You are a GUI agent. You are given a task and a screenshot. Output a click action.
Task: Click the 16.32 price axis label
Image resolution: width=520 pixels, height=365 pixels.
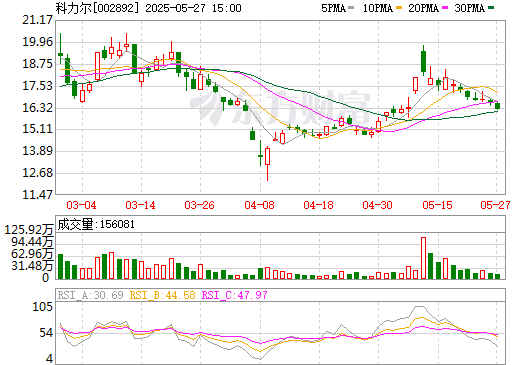tap(37, 108)
